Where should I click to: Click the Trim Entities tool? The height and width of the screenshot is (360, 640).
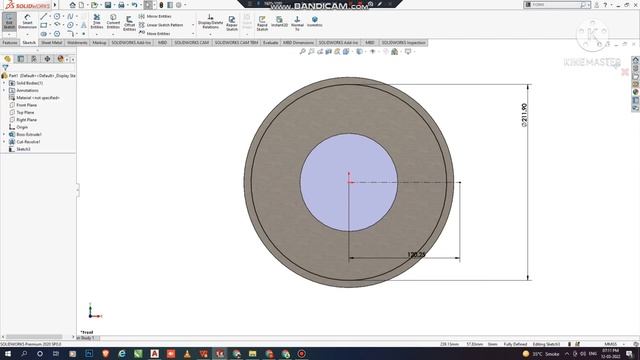97,21
